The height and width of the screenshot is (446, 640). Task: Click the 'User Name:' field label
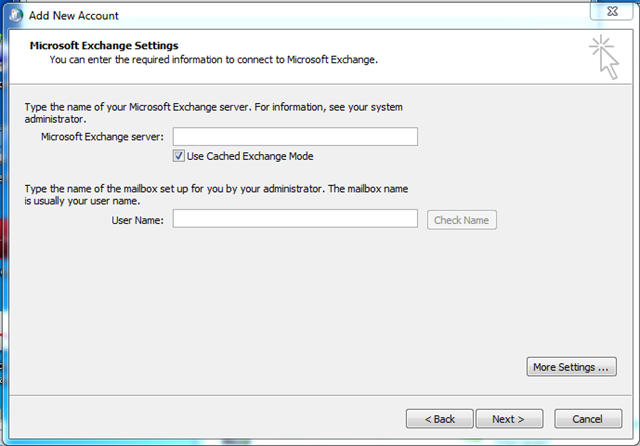pos(138,220)
